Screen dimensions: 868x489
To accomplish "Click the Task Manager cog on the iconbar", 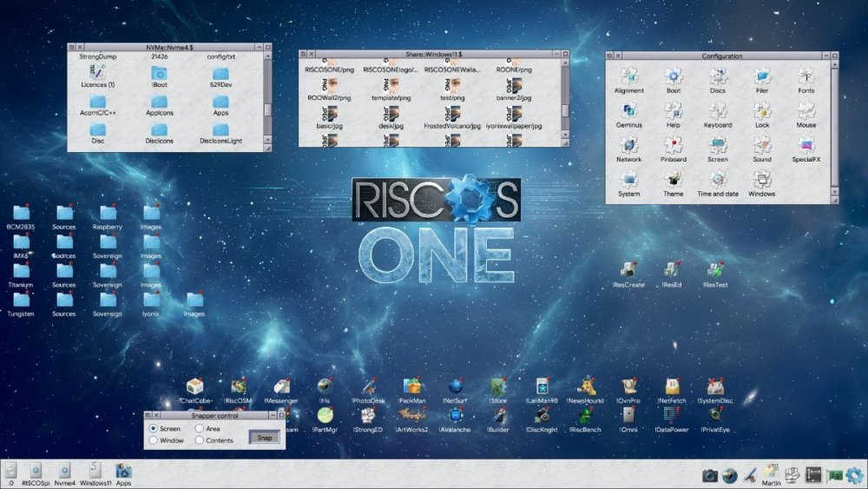I will pos(855,475).
